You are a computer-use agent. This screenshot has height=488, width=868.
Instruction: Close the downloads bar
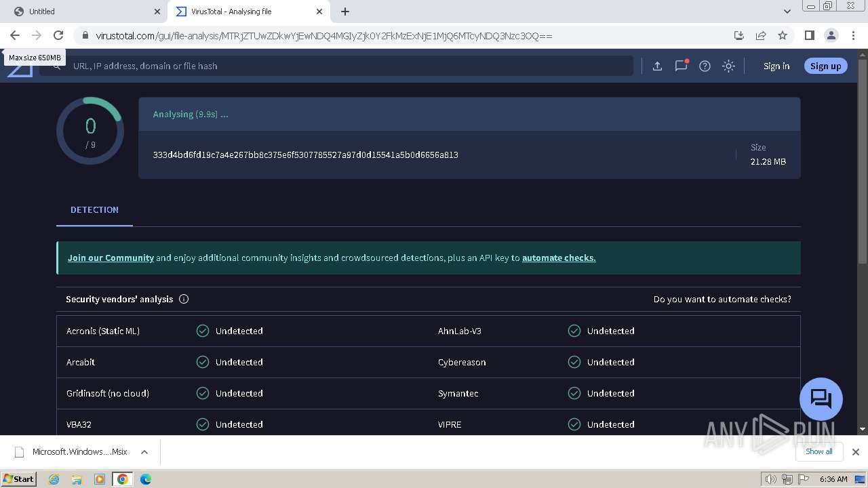click(856, 452)
